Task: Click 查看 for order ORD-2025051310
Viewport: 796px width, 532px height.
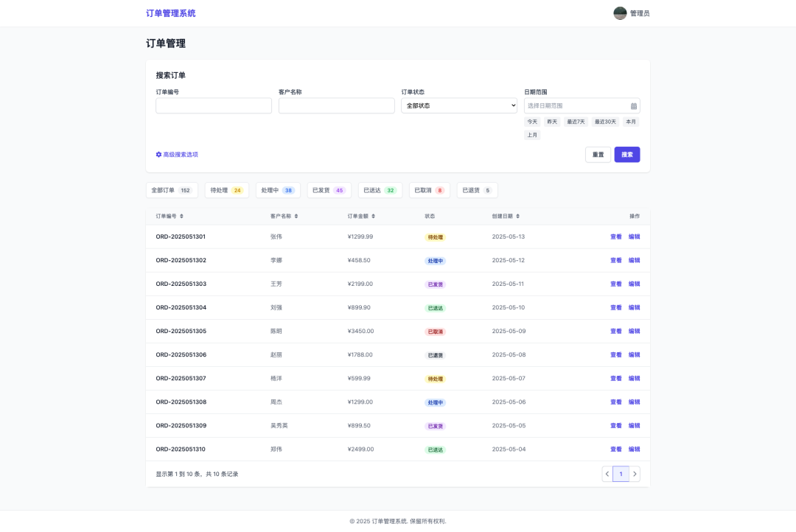Action: pos(615,449)
